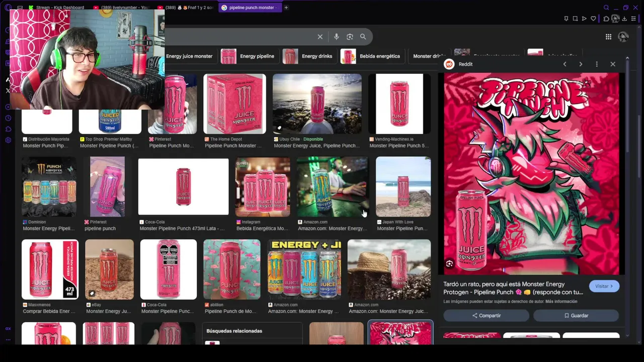Open Google account profile picture
This screenshot has height=362, width=644.
click(623, 37)
